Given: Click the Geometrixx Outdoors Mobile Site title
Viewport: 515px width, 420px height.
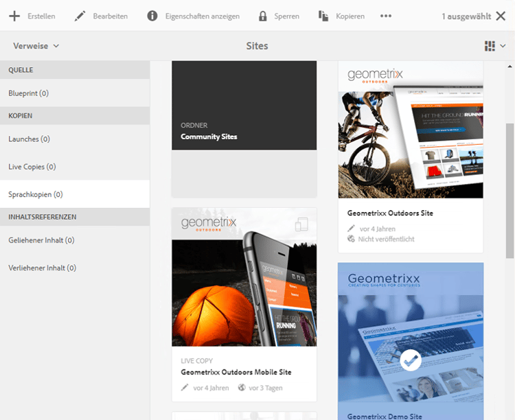Looking at the screenshot, I should point(236,372).
